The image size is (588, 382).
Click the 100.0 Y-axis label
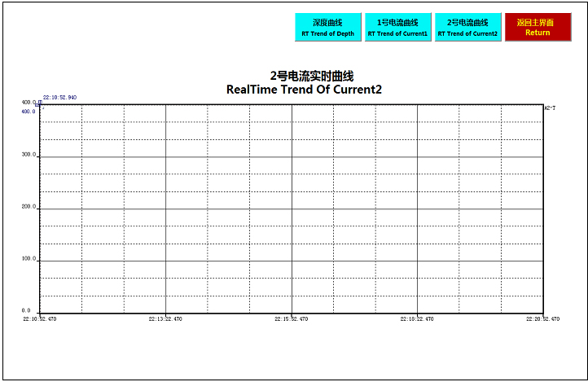(x=29, y=258)
